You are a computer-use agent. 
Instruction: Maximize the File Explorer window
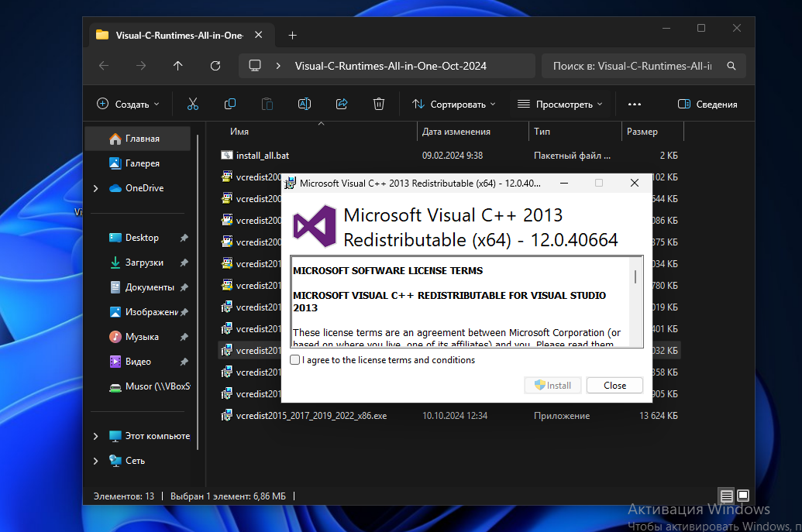coord(701,28)
